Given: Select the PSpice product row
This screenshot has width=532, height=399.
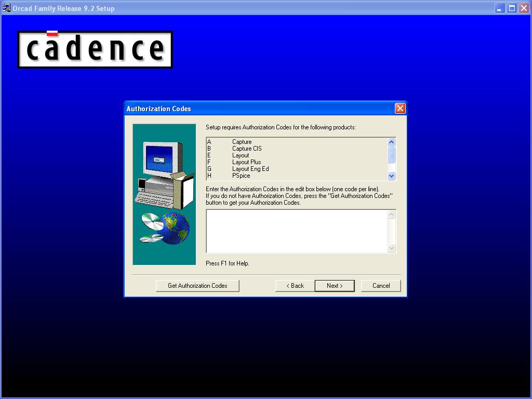Looking at the screenshot, I should point(297,176).
